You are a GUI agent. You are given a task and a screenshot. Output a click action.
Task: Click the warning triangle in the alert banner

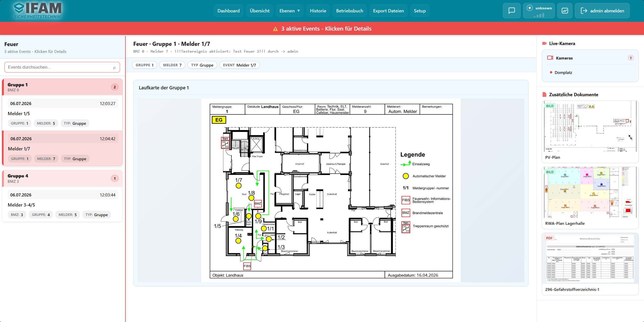coord(275,29)
